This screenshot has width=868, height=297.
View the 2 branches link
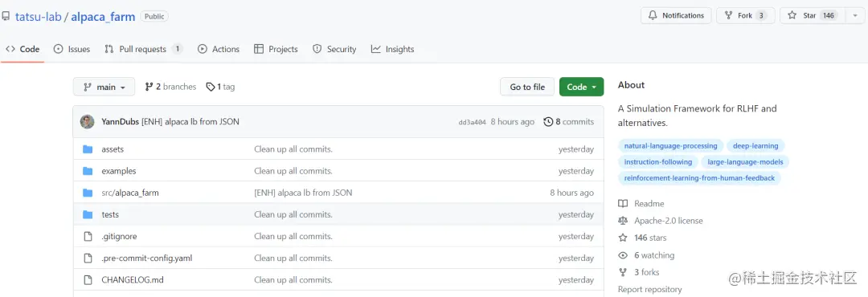tap(170, 87)
